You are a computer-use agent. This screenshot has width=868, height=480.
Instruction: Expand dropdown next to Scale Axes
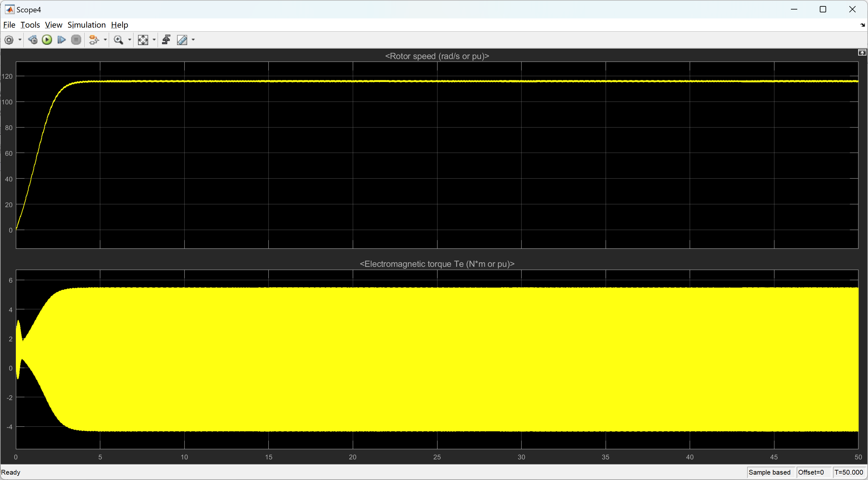pyautogui.click(x=154, y=40)
